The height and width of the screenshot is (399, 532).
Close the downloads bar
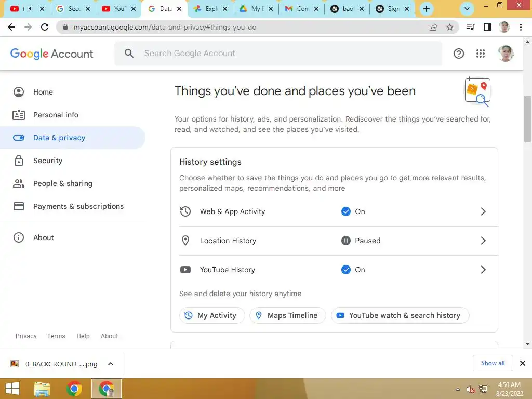pos(523,363)
